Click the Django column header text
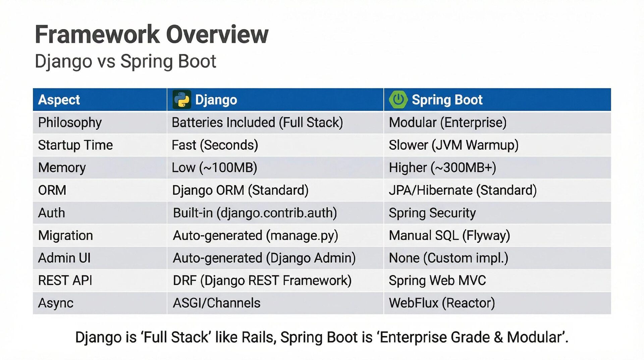644x360 pixels. (216, 100)
